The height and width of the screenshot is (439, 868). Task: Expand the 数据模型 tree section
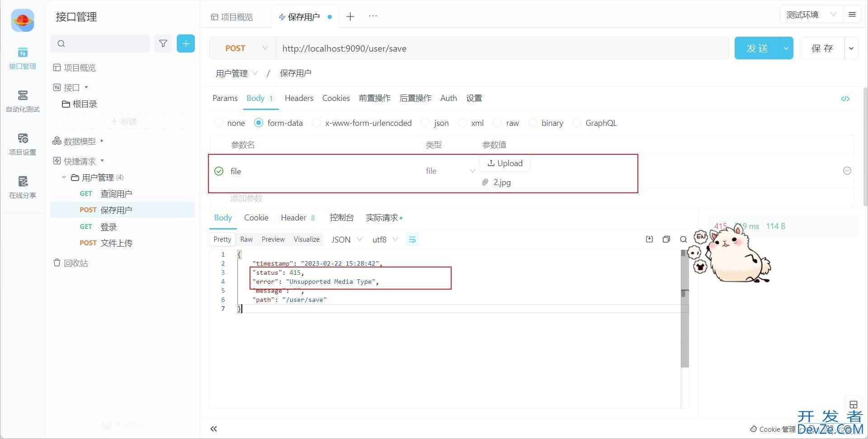(102, 141)
